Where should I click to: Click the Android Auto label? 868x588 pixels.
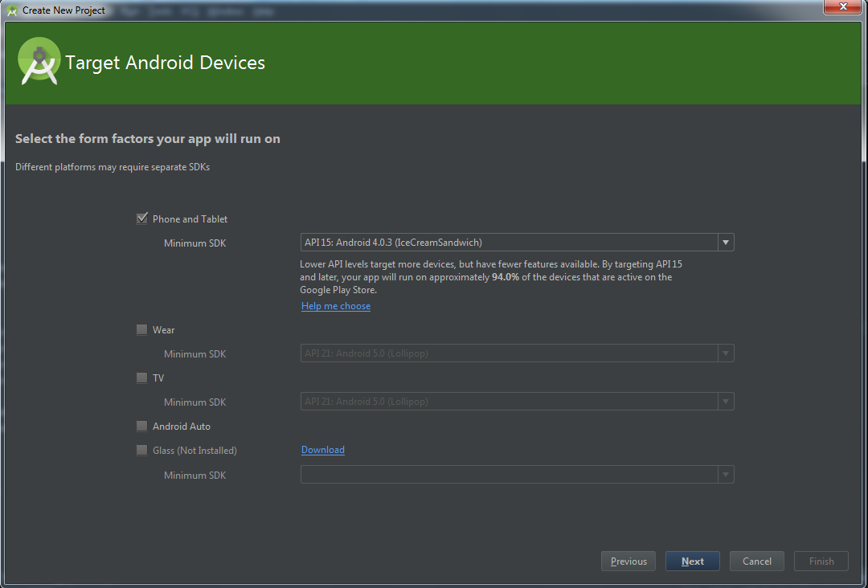(x=182, y=427)
